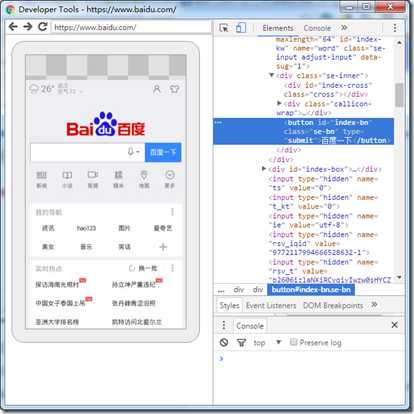
Task: Tap the microphone voice search icon
Action: point(131,152)
